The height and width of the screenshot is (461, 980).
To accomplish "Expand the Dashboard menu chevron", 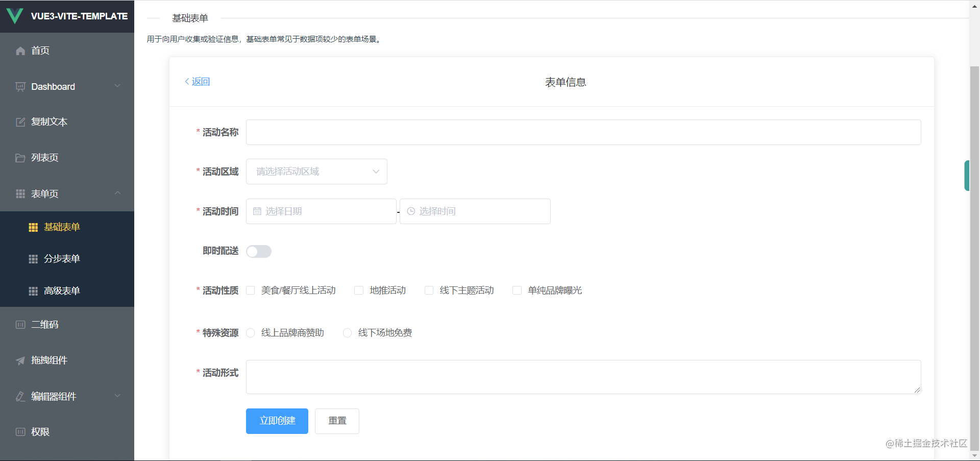I will (117, 86).
